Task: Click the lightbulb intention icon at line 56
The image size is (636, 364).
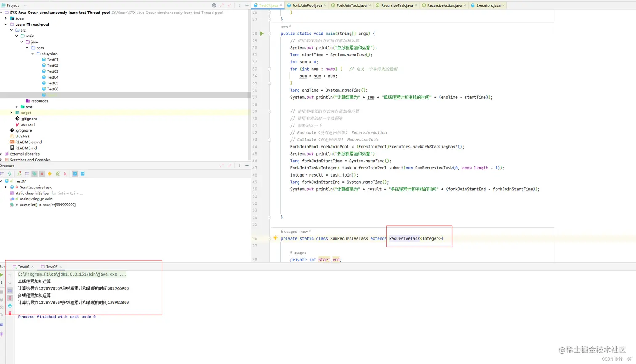Action: tap(276, 238)
